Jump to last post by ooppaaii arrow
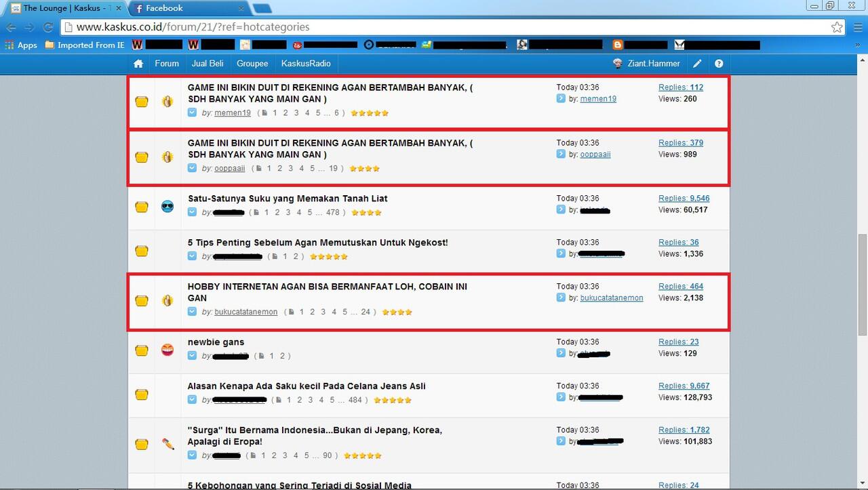The image size is (868, 490). point(561,154)
